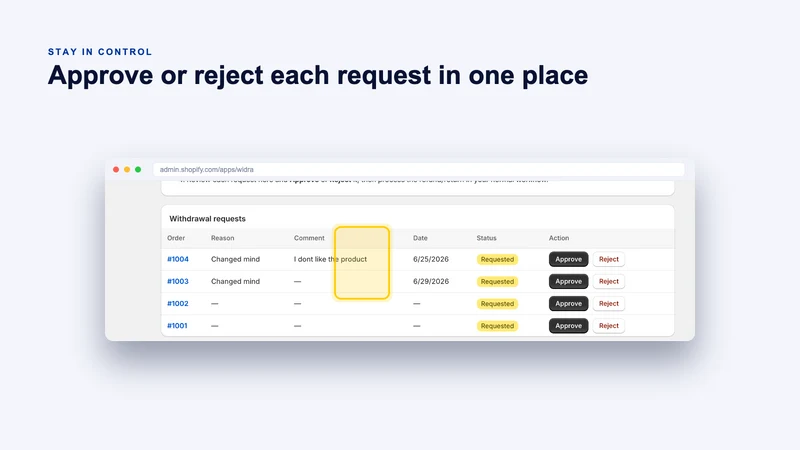Viewport: 800px width, 450px height.
Task: Select the Requested status badge for #1001
Action: (497, 326)
